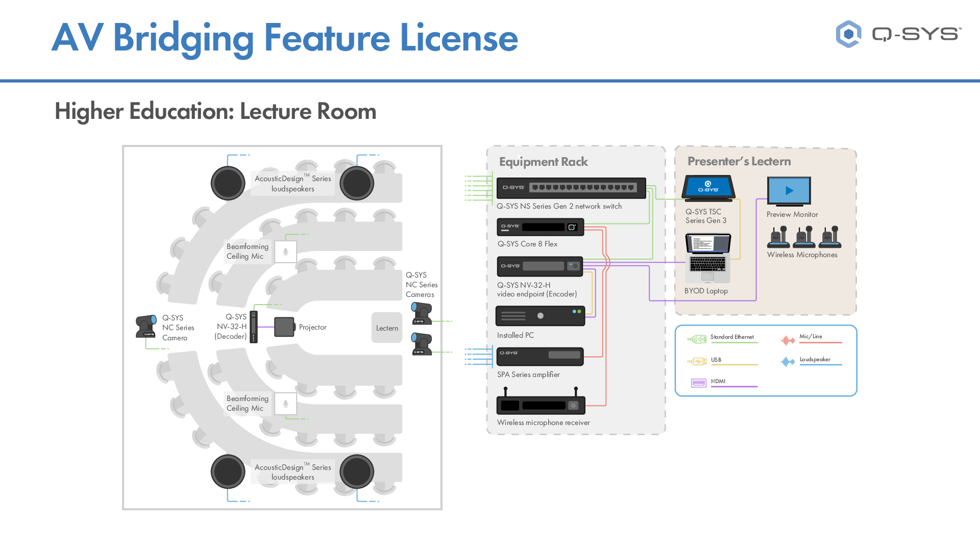Image resolution: width=980 pixels, height=551 pixels.
Task: Select the upper NC Series camera near lectern
Action: pos(422,313)
